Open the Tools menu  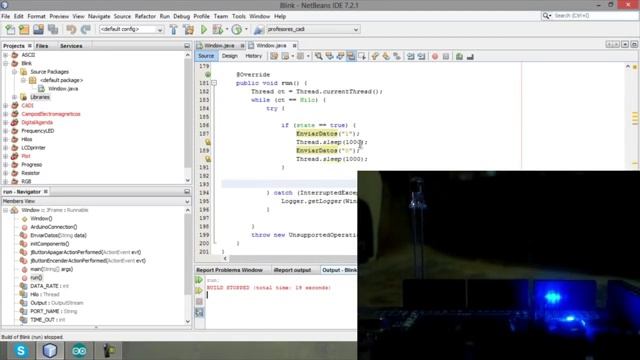click(x=239, y=16)
